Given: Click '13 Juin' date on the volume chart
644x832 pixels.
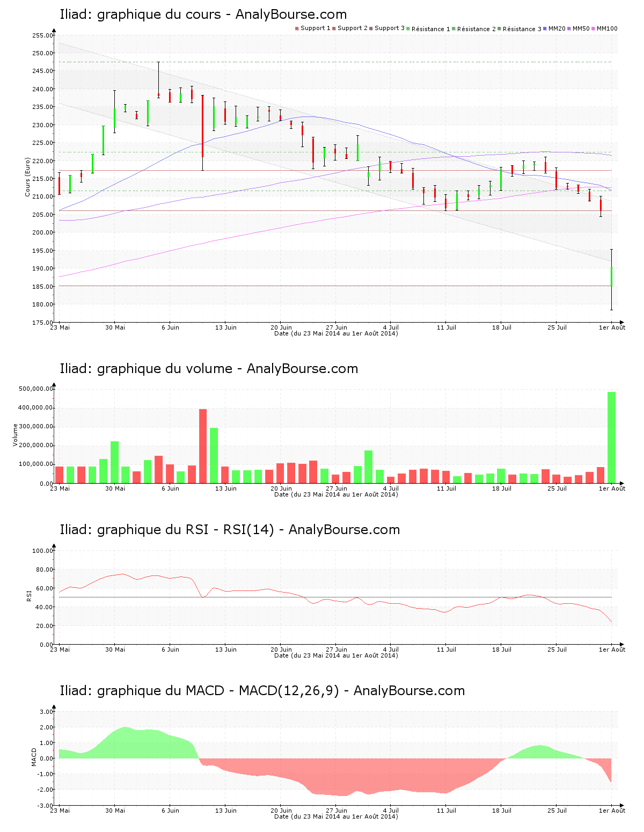Looking at the screenshot, I should point(226,488).
